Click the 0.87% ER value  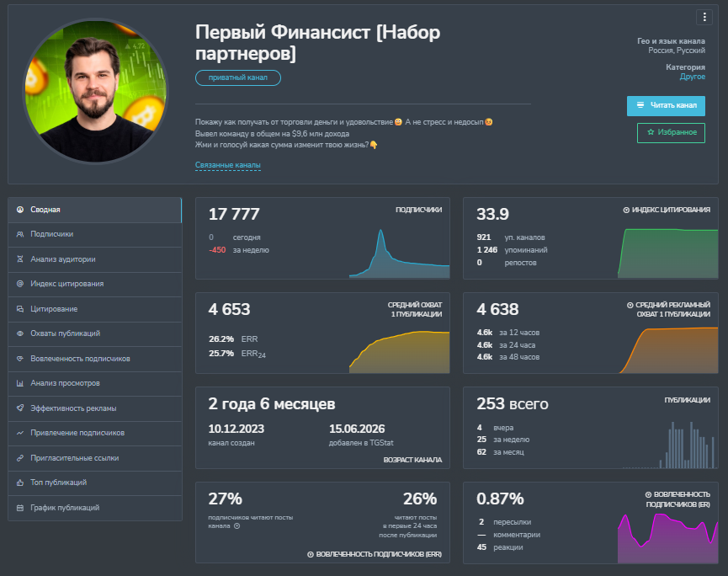[x=500, y=499]
